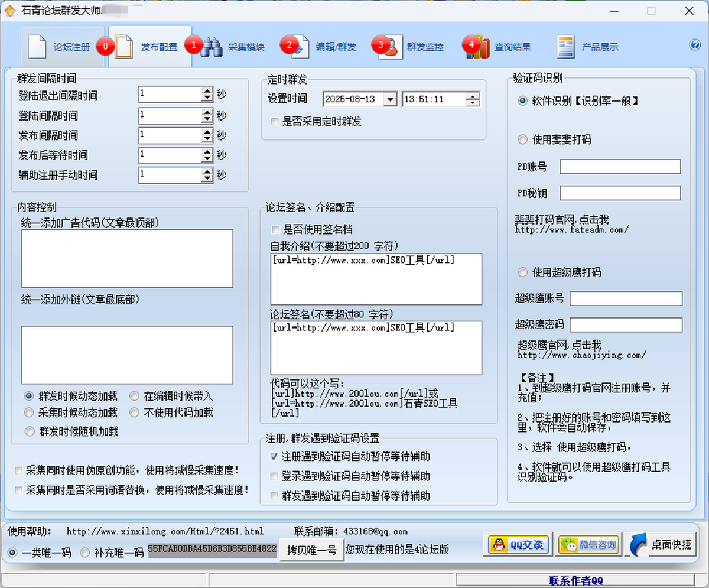Enable the 是否采用定时群发 checkbox
The height and width of the screenshot is (588, 709).
pos(275,122)
